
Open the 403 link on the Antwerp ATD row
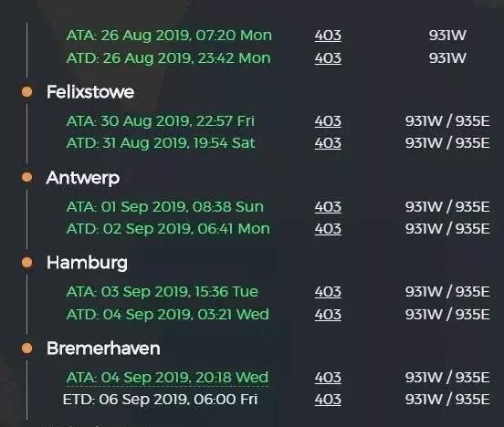pos(328,229)
